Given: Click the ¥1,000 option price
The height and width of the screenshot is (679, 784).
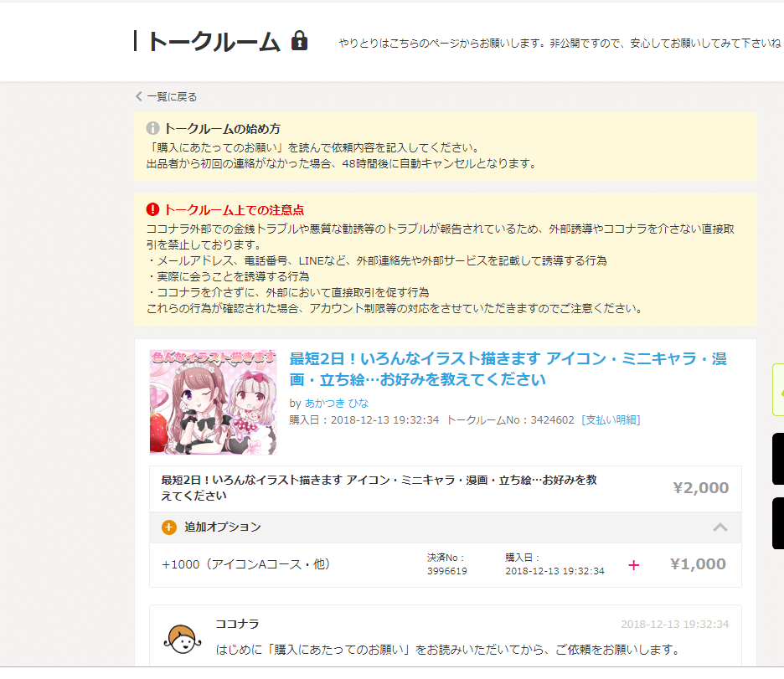Looking at the screenshot, I should [x=698, y=564].
